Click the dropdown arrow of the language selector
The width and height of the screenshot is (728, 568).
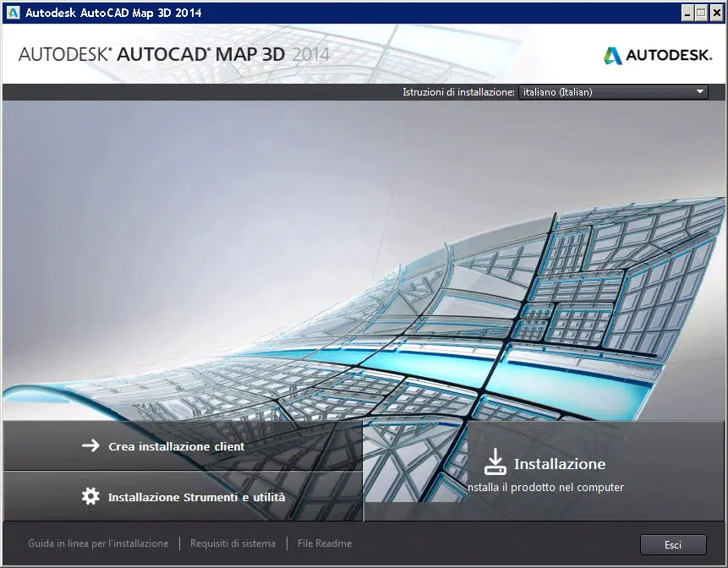[x=700, y=92]
